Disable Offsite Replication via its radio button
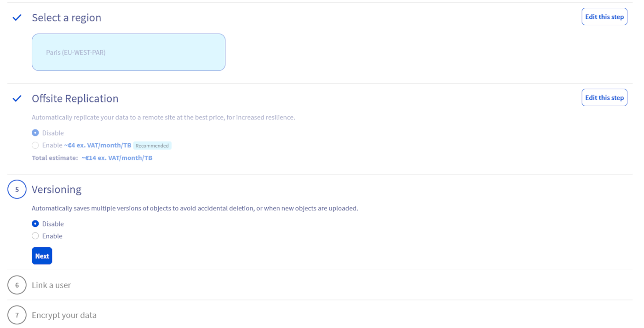Screen dimensions: 644x328 (x=35, y=132)
